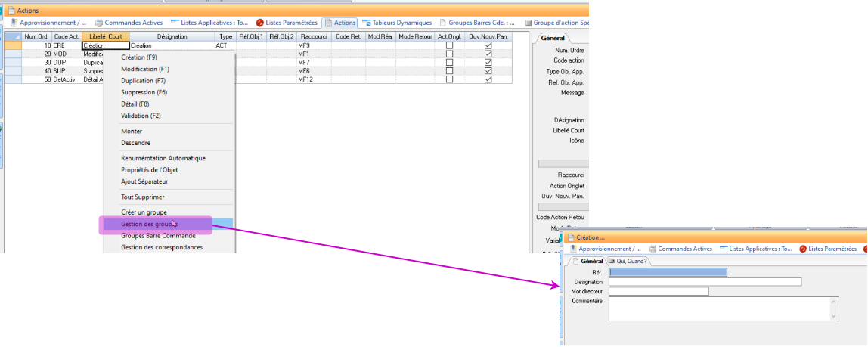Viewport: 868px width, 347px height.
Task: Toggle Ouv.Nouv.Pan. checkbox for the DetActiv row
Action: click(x=488, y=79)
